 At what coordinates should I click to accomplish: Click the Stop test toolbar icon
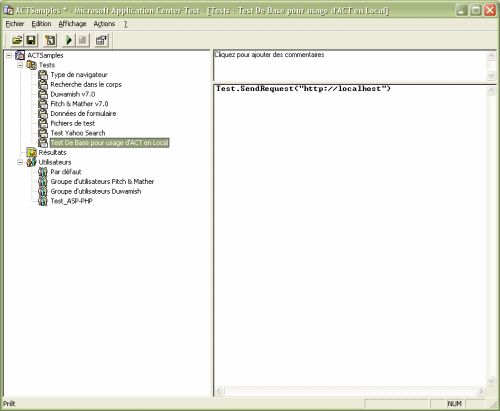[82, 40]
